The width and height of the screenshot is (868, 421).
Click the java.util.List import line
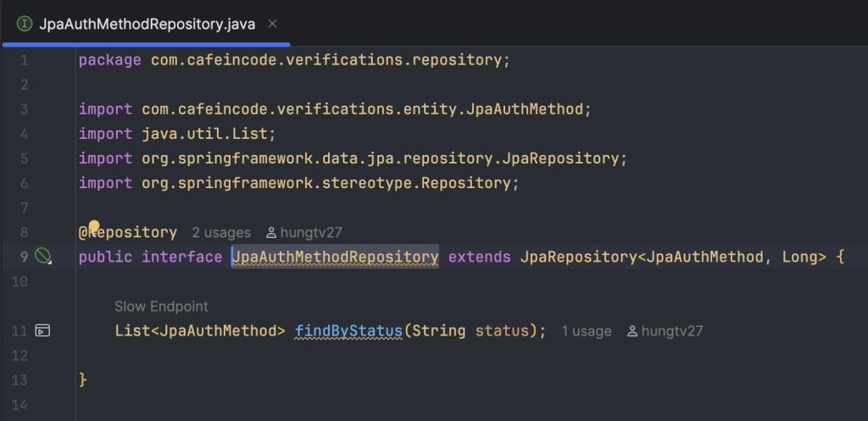tap(177, 134)
